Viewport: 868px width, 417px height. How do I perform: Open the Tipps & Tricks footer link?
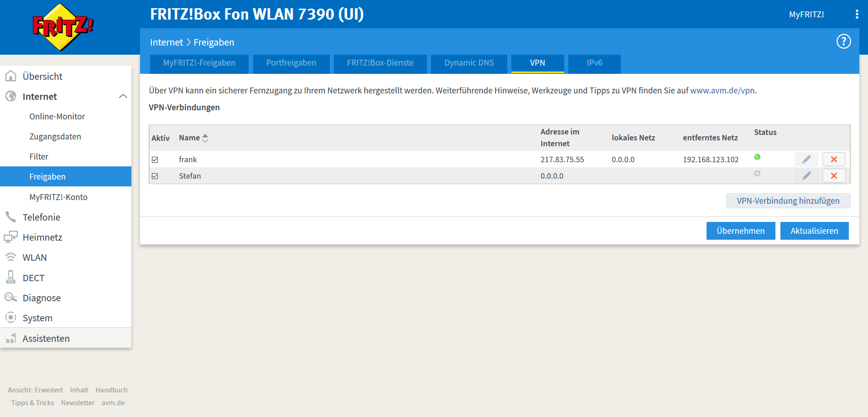click(32, 403)
